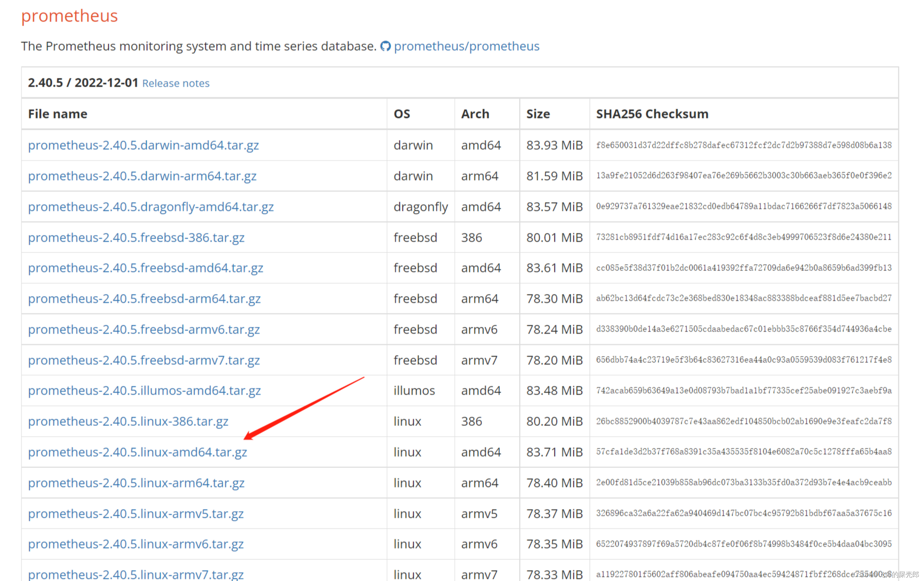Image resolution: width=924 pixels, height=581 pixels.
Task: Download prometheus-2.40.5.linux-arm64.tar.gz
Action: (136, 482)
